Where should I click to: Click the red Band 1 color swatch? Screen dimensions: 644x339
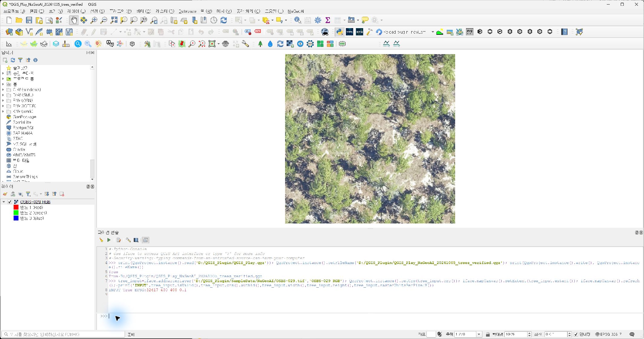pos(16,207)
